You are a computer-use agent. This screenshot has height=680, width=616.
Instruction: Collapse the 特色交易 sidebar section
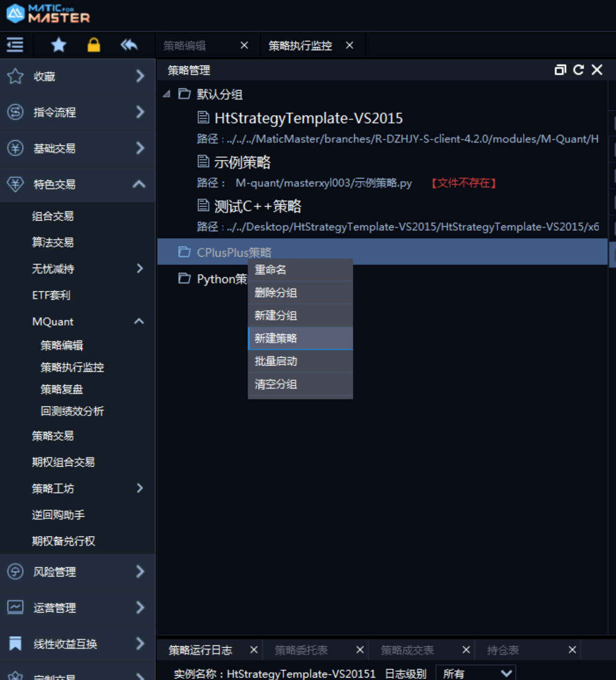(139, 184)
